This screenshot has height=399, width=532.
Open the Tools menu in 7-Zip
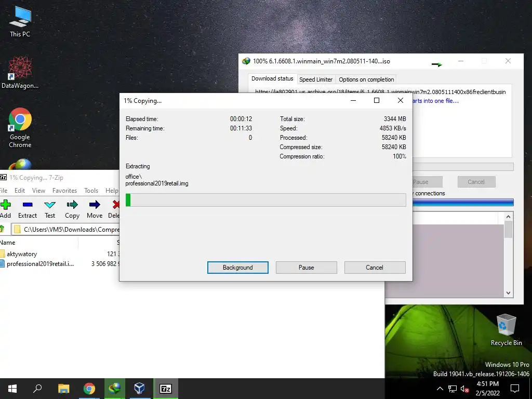point(91,190)
